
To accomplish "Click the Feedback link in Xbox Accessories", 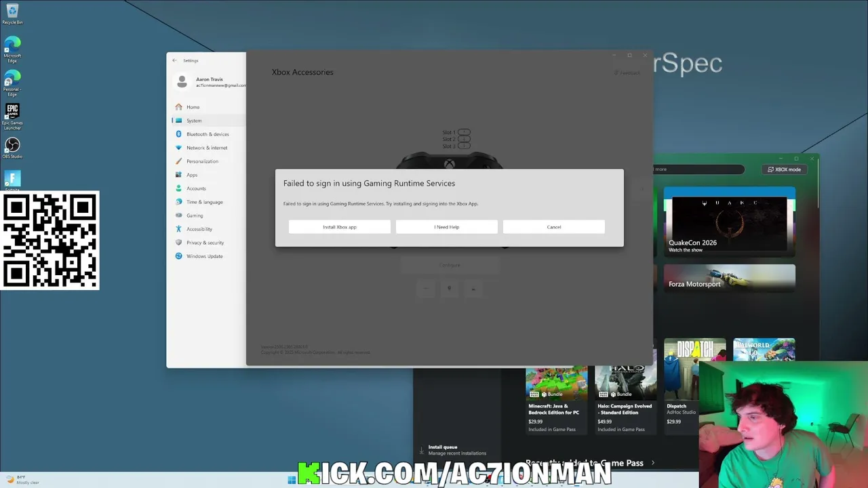I will click(x=627, y=73).
